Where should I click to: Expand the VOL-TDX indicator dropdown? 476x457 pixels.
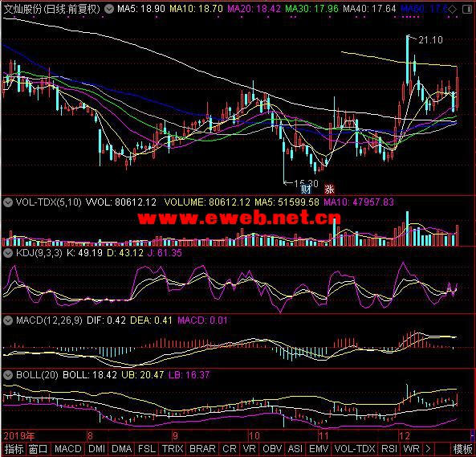pos(8,202)
